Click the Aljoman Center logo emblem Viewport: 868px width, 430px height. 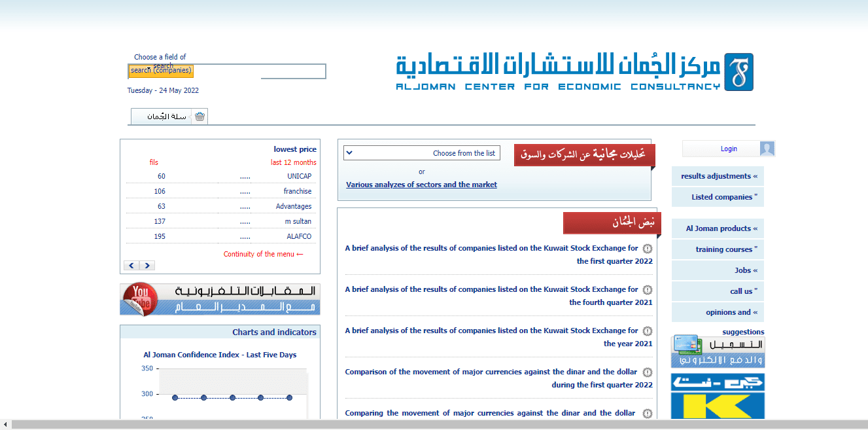click(738, 72)
